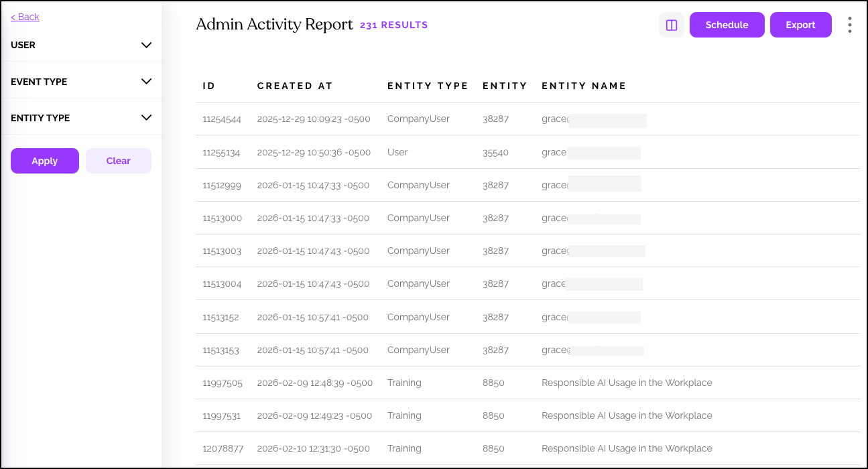Click the Schedule button

[727, 25]
